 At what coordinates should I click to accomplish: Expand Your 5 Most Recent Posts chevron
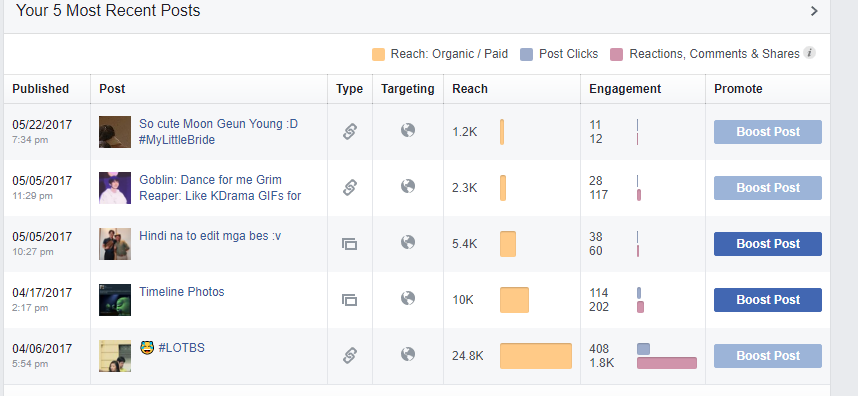click(x=814, y=11)
